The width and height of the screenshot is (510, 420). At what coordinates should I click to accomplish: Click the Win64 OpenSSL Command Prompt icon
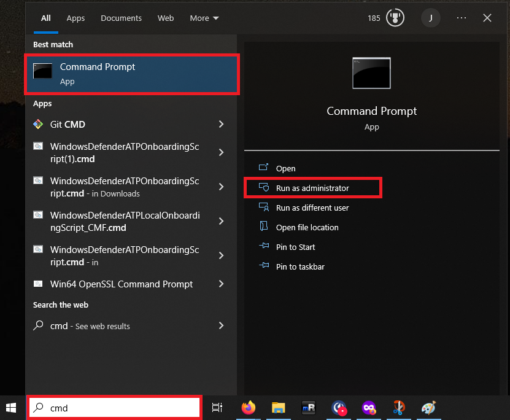(x=38, y=284)
